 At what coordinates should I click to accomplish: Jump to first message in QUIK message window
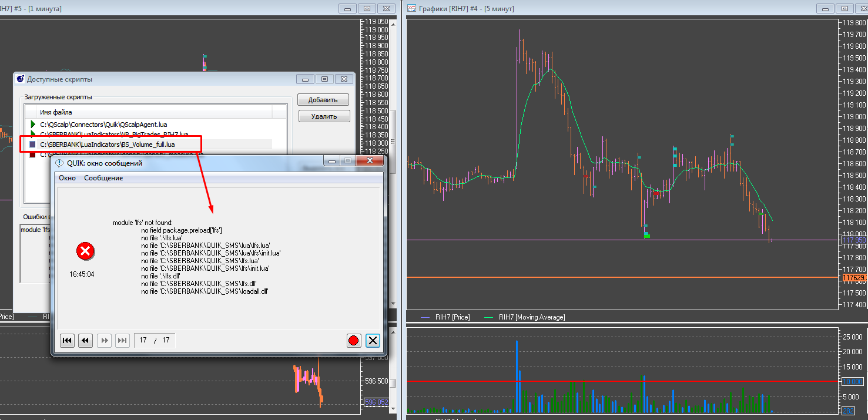point(67,340)
